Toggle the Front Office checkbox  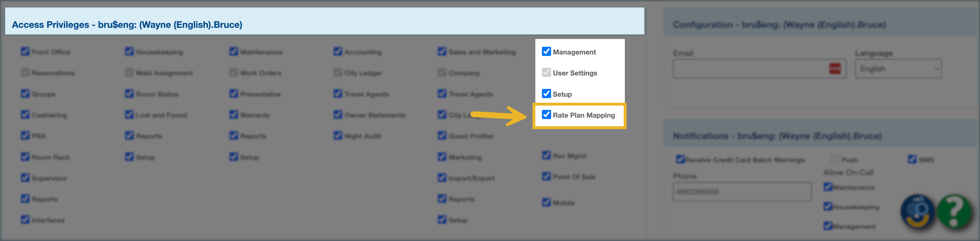[x=25, y=51]
